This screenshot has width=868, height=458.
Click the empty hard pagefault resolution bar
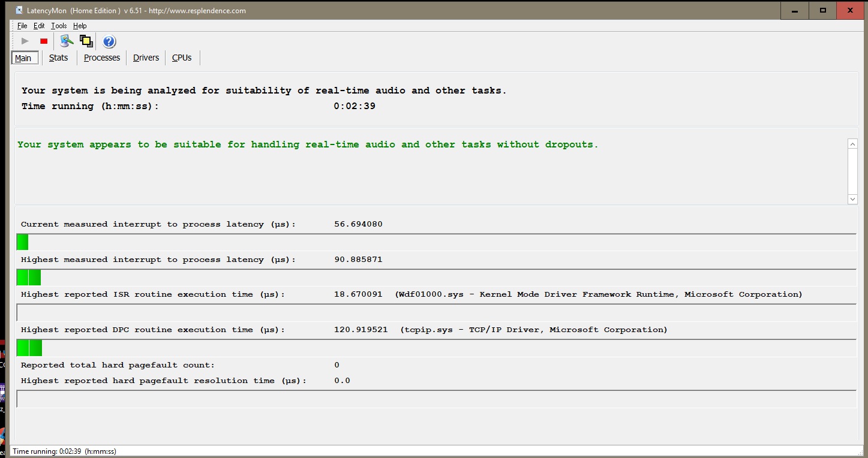click(436, 399)
